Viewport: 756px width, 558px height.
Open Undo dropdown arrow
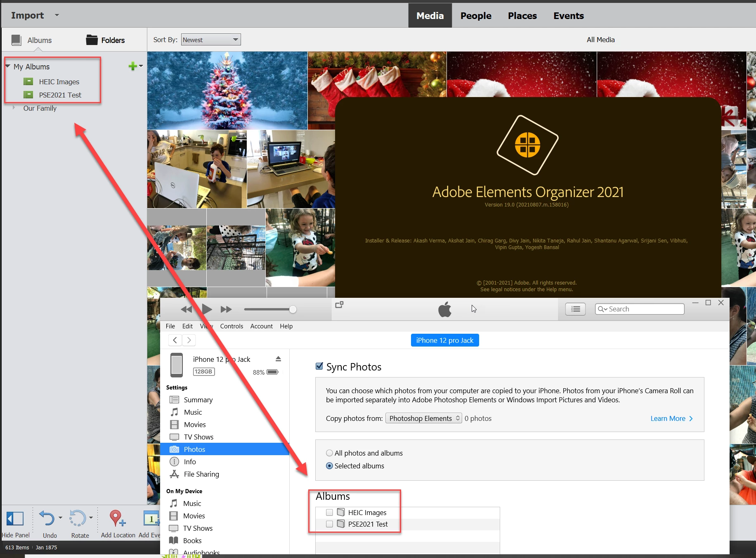pos(60,518)
